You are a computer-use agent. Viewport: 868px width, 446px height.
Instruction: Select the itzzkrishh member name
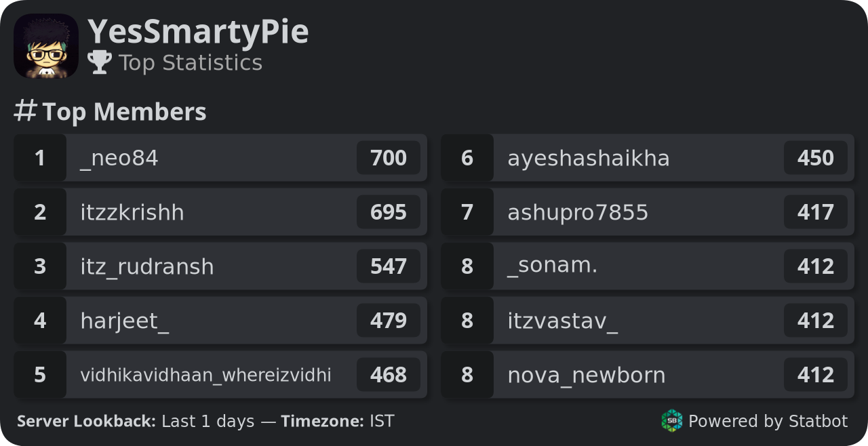pyautogui.click(x=132, y=212)
